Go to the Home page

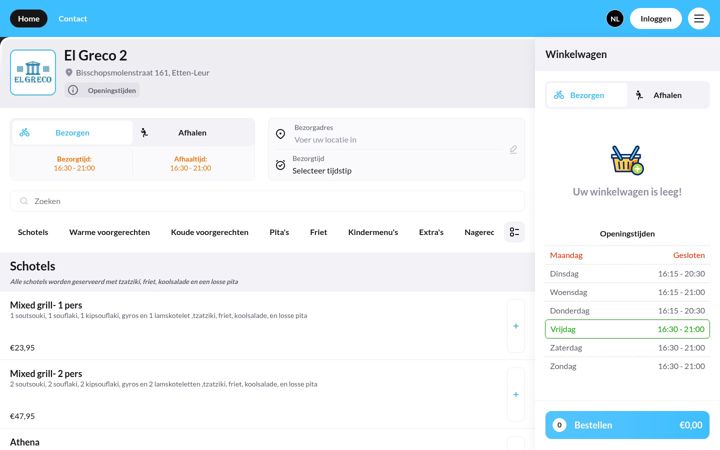28,19
